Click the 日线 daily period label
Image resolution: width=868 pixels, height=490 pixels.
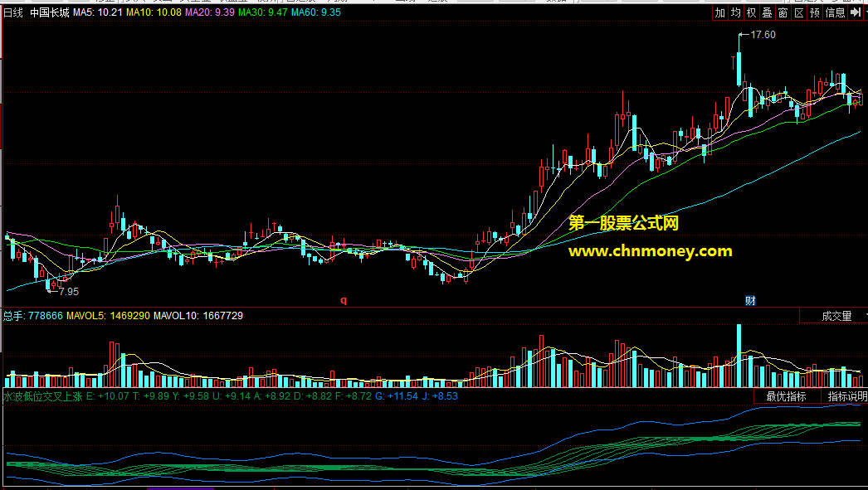pos(13,12)
